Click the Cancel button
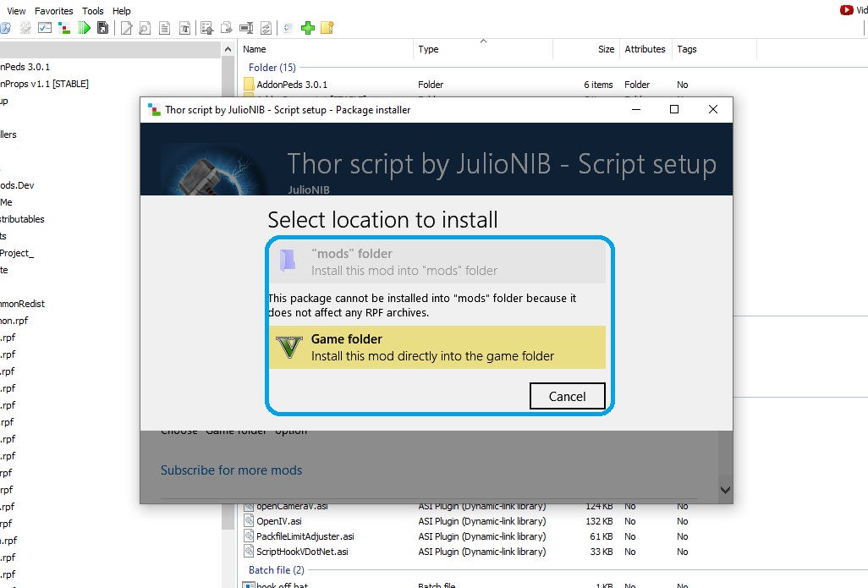The image size is (868, 588). tap(568, 397)
